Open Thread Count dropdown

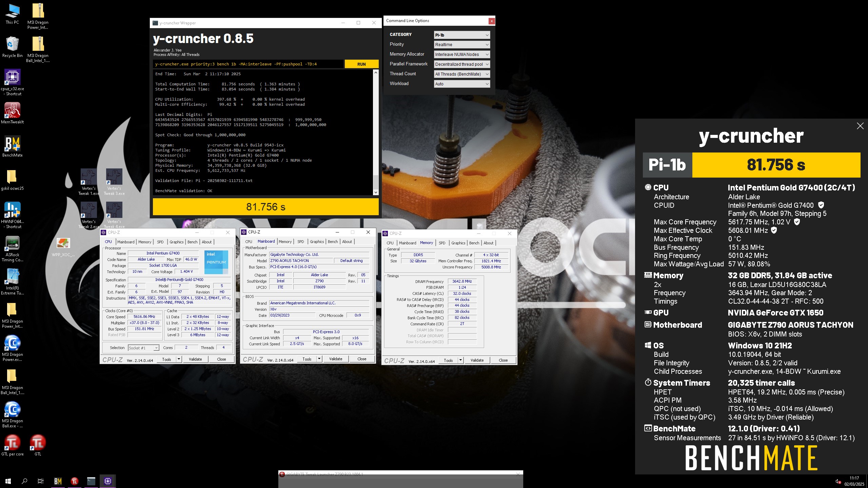pyautogui.click(x=462, y=74)
